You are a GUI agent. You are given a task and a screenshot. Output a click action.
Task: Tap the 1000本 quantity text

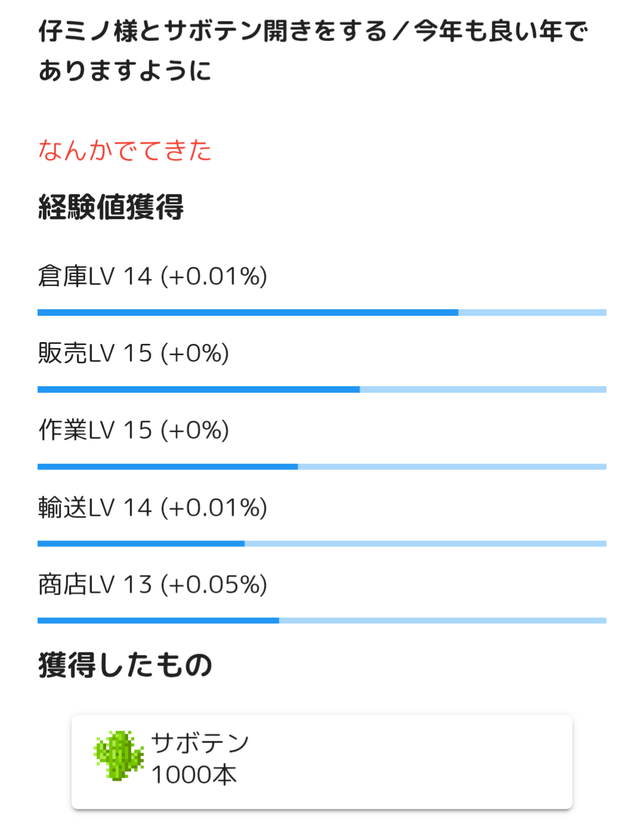pyautogui.click(x=194, y=775)
